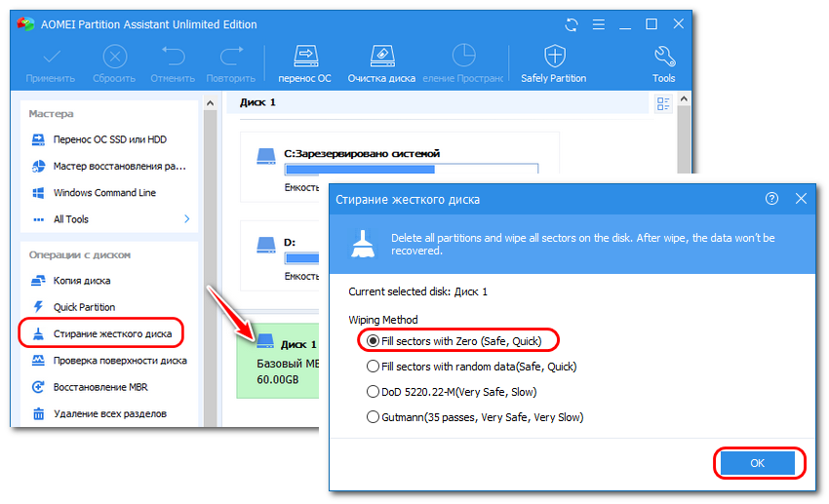Open the hamburger menu in title bar
The height and width of the screenshot is (504, 829).
coord(599,24)
